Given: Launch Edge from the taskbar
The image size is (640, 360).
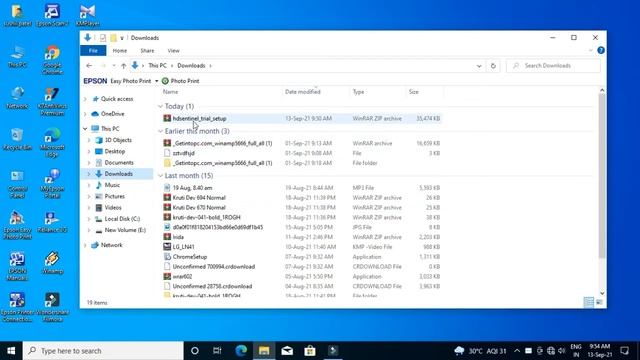Looking at the screenshot, I should (241, 351).
